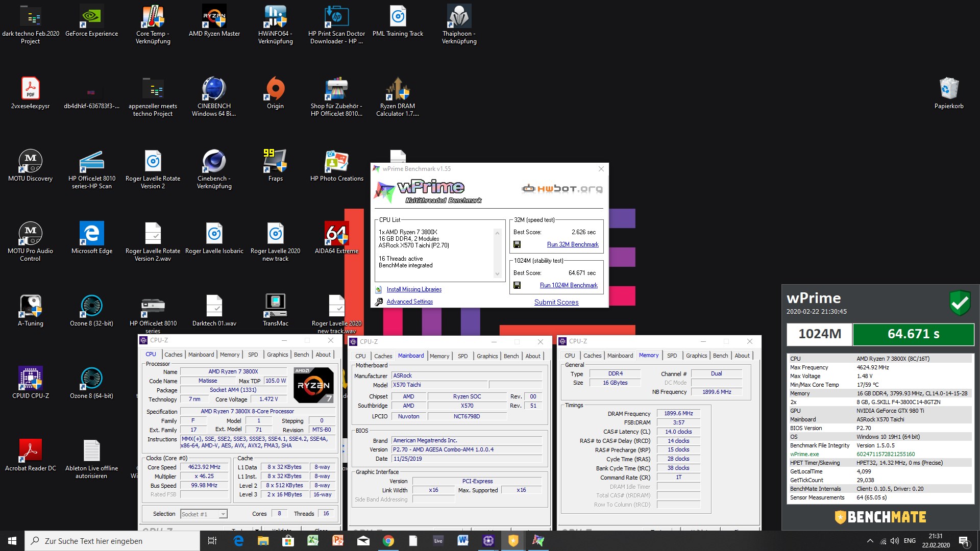Open Graphics tab in Mainboard CPU-Z window
Image resolution: width=980 pixels, height=551 pixels.
click(x=487, y=356)
